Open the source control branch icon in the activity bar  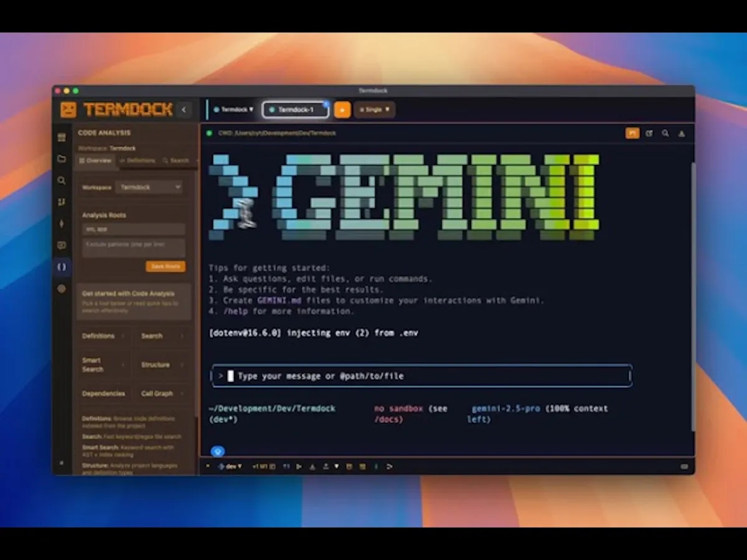point(62,202)
